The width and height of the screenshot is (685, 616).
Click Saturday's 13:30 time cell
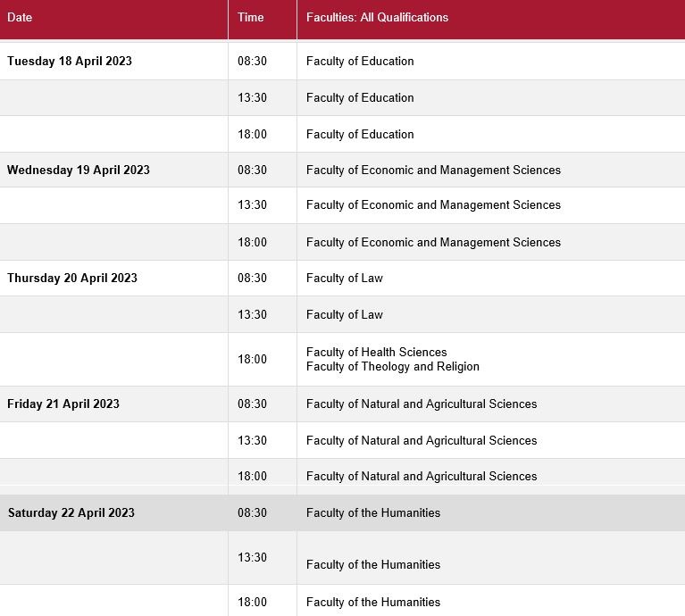pos(252,557)
